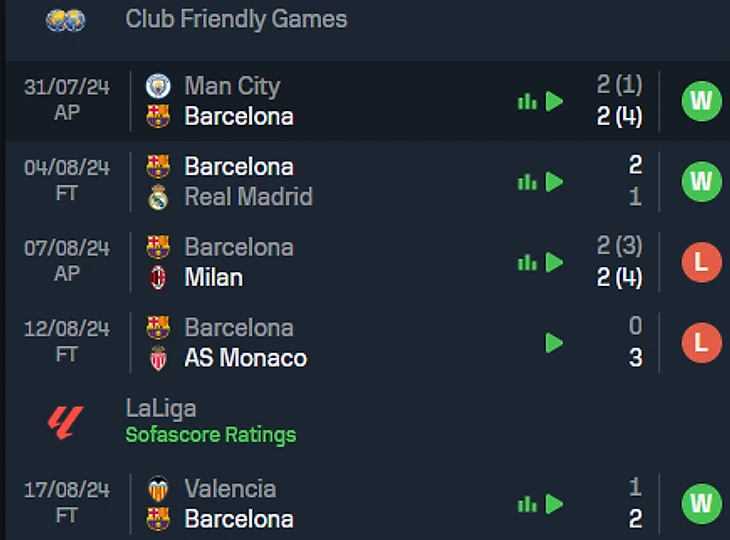
Task: Open stats icon for Man City vs Barcelona
Action: pos(527,102)
